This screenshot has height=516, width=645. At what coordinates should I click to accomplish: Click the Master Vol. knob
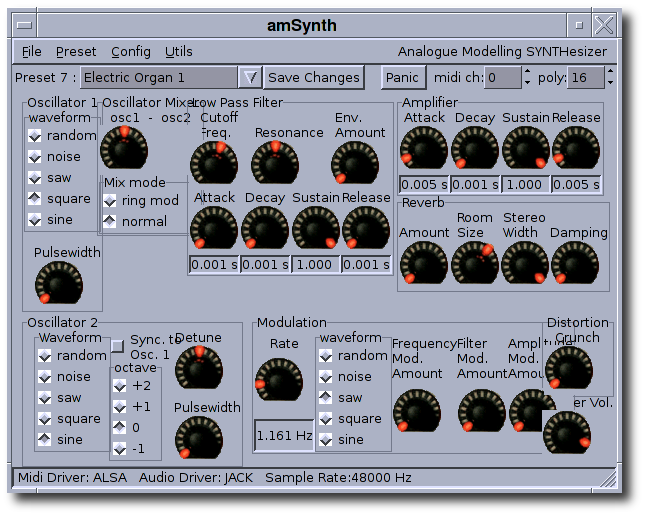567,432
